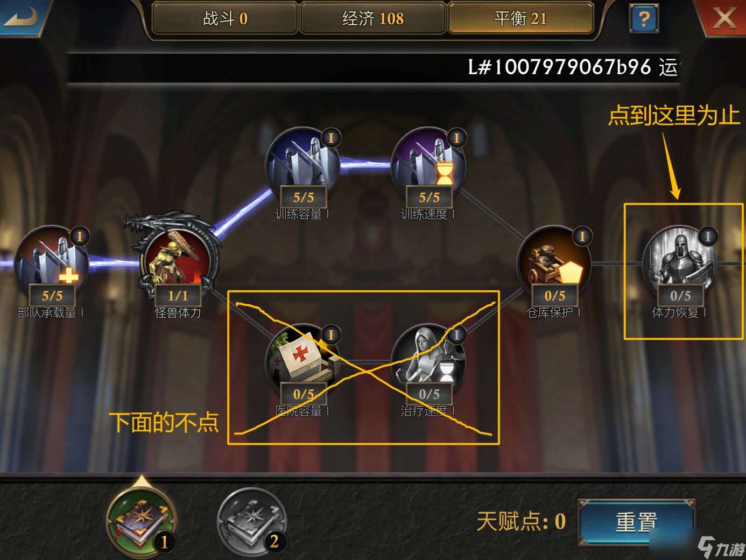Viewport: 746px width, 560px height.
Task: Go back using the arrow button
Action: (22, 16)
